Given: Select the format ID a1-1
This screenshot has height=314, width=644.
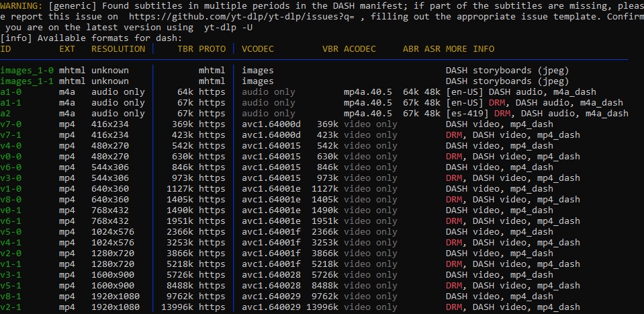Looking at the screenshot, I should (x=11, y=103).
